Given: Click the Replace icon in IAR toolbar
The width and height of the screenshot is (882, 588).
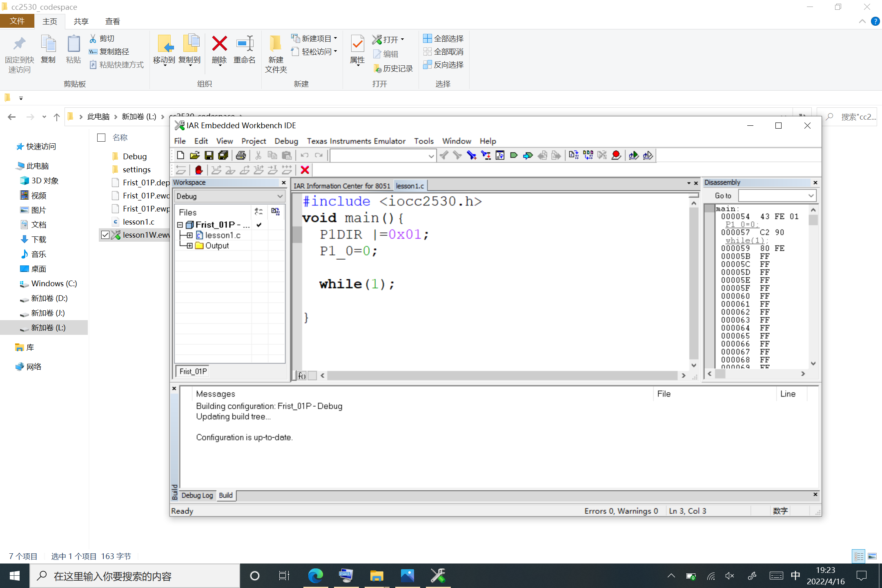Looking at the screenshot, I should (486, 155).
